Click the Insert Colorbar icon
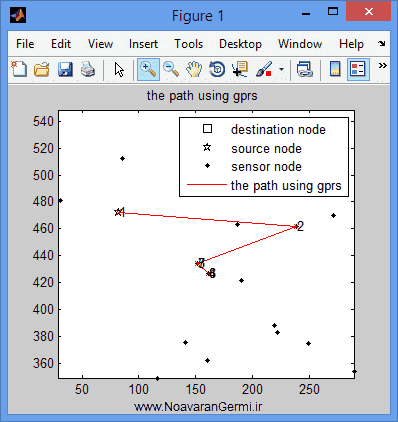 [335, 69]
